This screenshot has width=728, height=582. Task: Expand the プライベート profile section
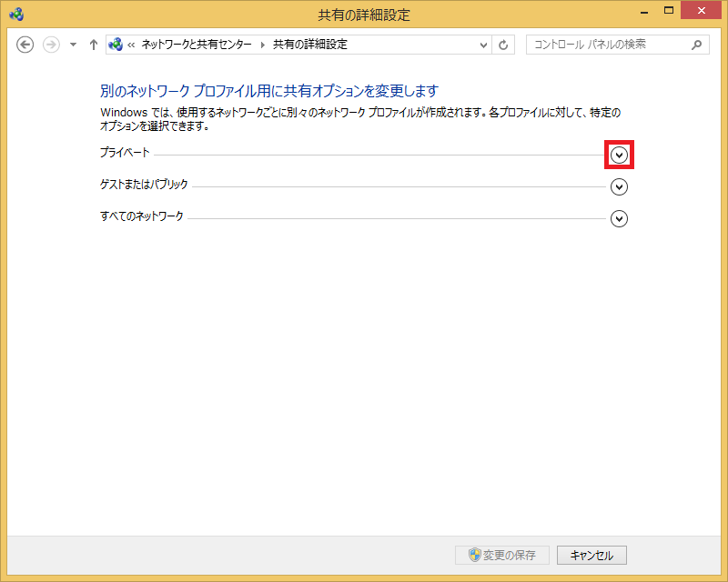620,155
